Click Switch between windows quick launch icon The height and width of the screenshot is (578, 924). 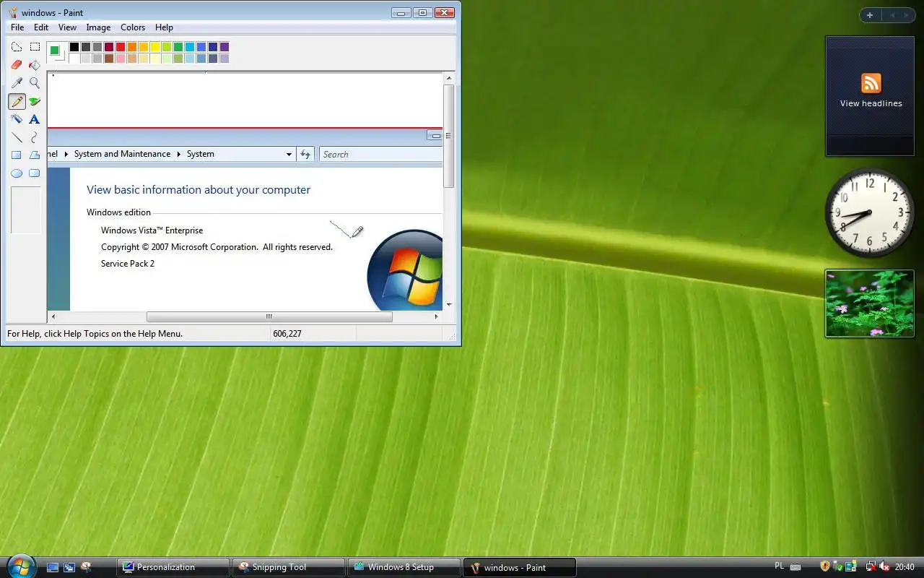point(69,567)
